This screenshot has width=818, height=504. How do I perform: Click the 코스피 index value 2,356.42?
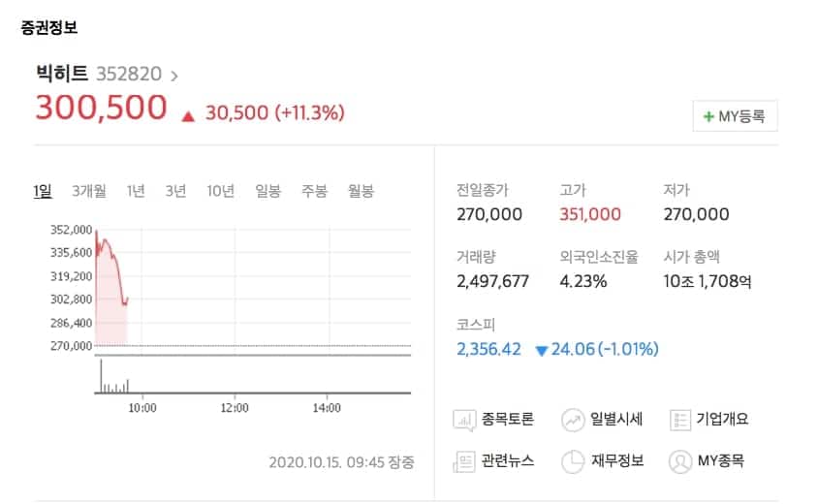(489, 349)
